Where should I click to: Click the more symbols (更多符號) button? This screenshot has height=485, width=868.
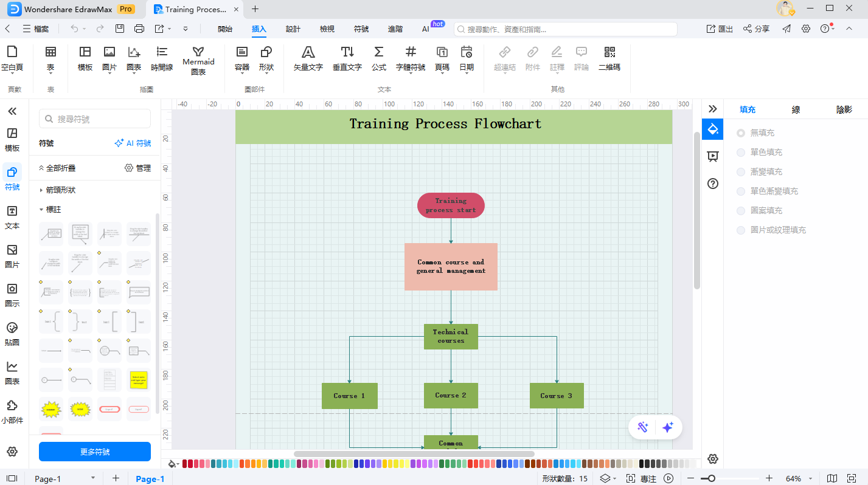[x=95, y=452]
